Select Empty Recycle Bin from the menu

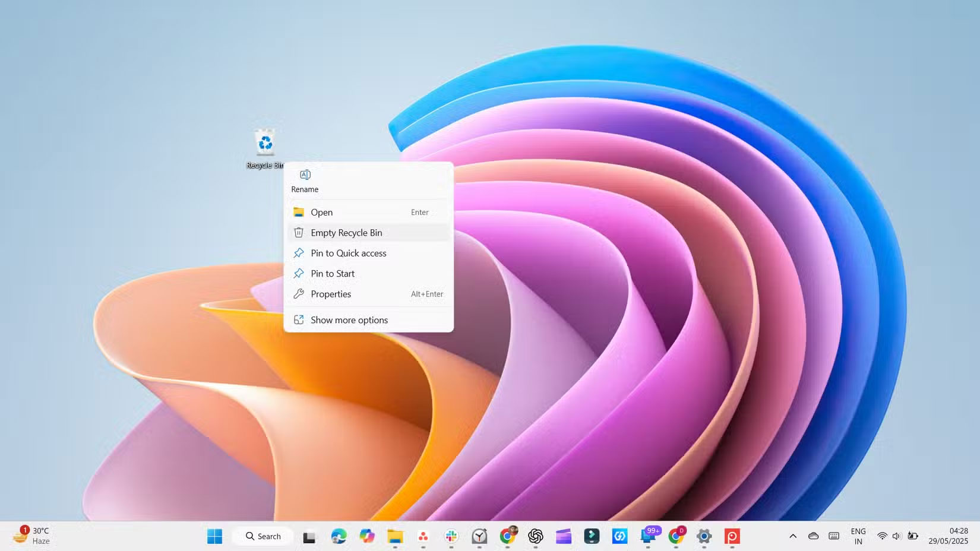click(x=346, y=232)
